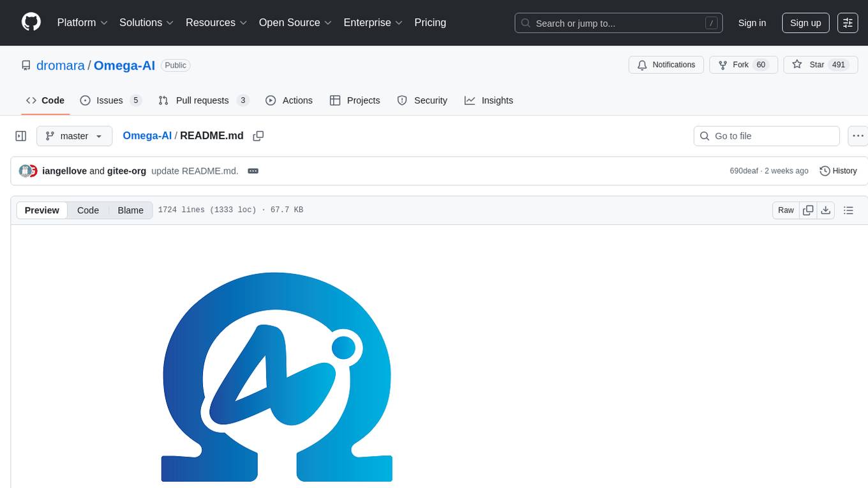Sign in to GitHub
Screen dimensions: 868x488
pos(752,23)
